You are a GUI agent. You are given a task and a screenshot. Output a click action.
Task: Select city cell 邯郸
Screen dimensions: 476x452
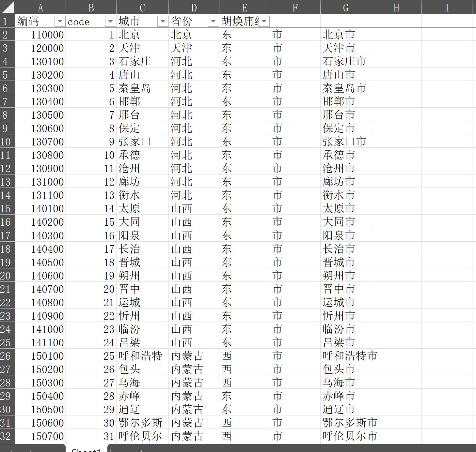coord(142,101)
